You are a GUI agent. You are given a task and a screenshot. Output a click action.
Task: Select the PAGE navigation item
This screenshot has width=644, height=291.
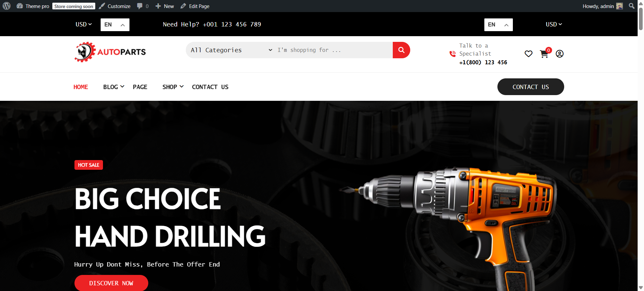[x=140, y=87]
